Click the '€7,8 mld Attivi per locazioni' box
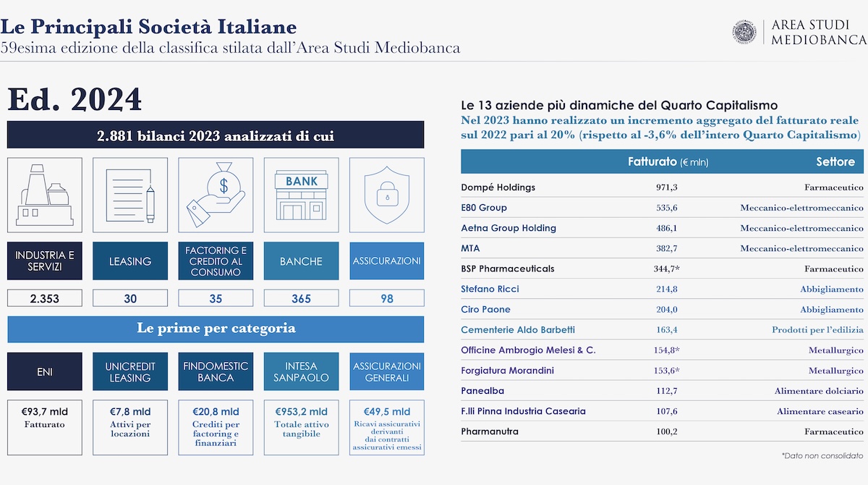The width and height of the screenshot is (868, 485). click(x=130, y=426)
